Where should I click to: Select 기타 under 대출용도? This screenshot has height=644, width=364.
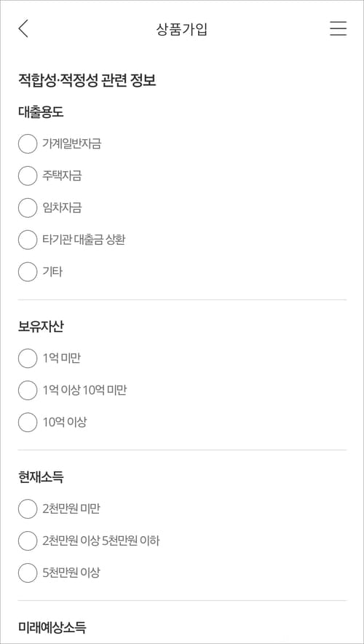point(28,272)
